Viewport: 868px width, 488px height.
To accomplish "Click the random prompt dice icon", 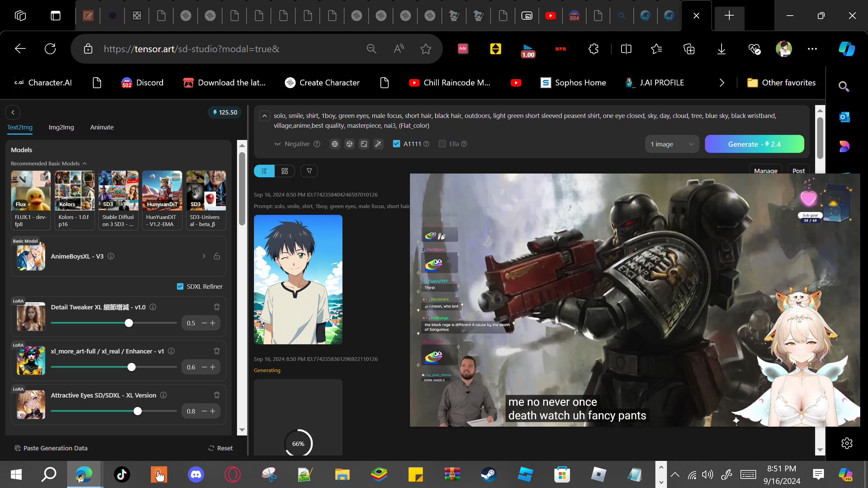I will click(x=349, y=144).
